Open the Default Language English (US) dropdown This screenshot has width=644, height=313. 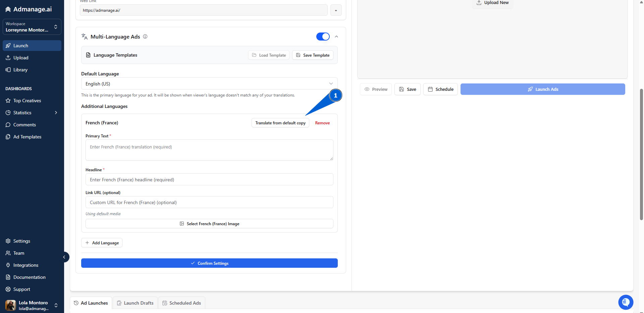click(209, 84)
